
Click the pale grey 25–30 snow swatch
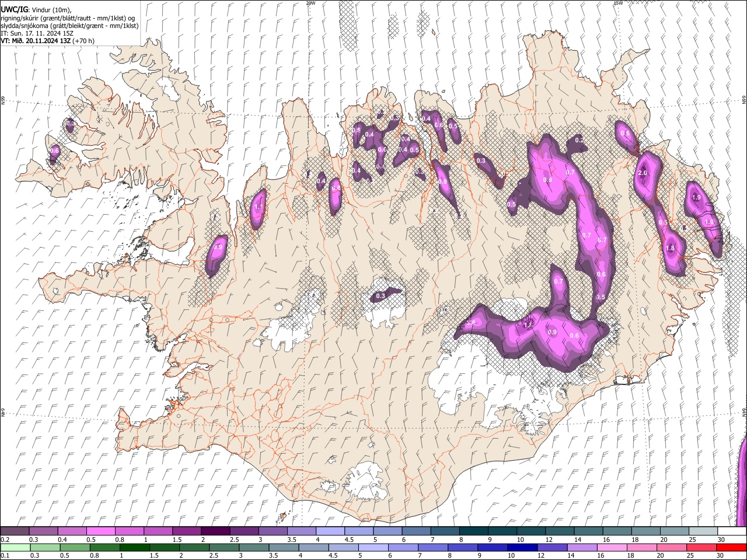(x=703, y=531)
